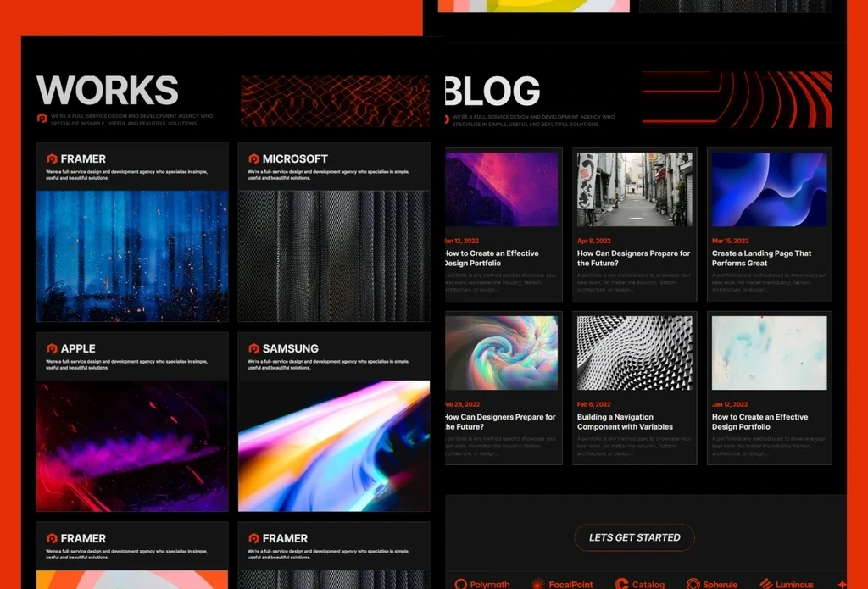Click the Japanese alley street photo thumbnail
868x589 pixels.
(x=634, y=189)
